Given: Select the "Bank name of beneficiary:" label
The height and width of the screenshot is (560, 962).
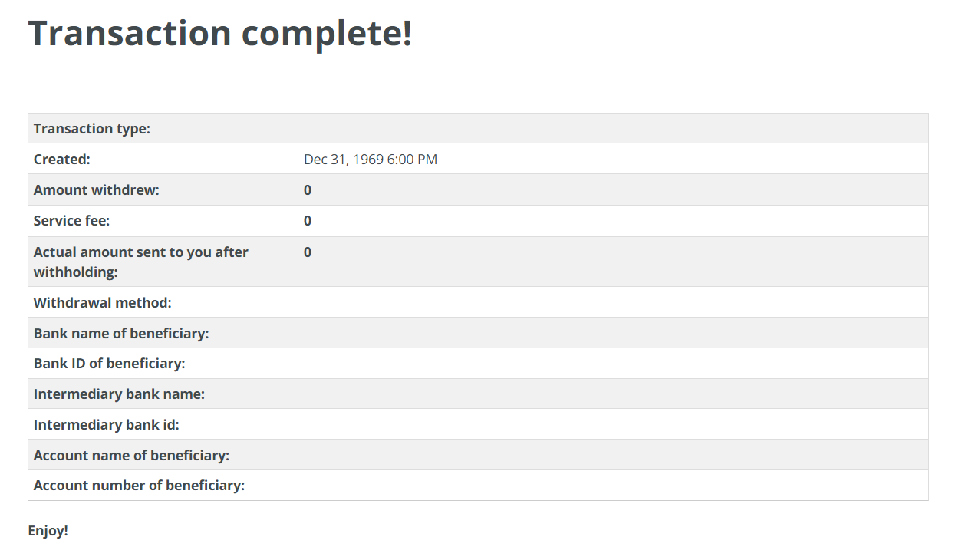Looking at the screenshot, I should coord(121,334).
